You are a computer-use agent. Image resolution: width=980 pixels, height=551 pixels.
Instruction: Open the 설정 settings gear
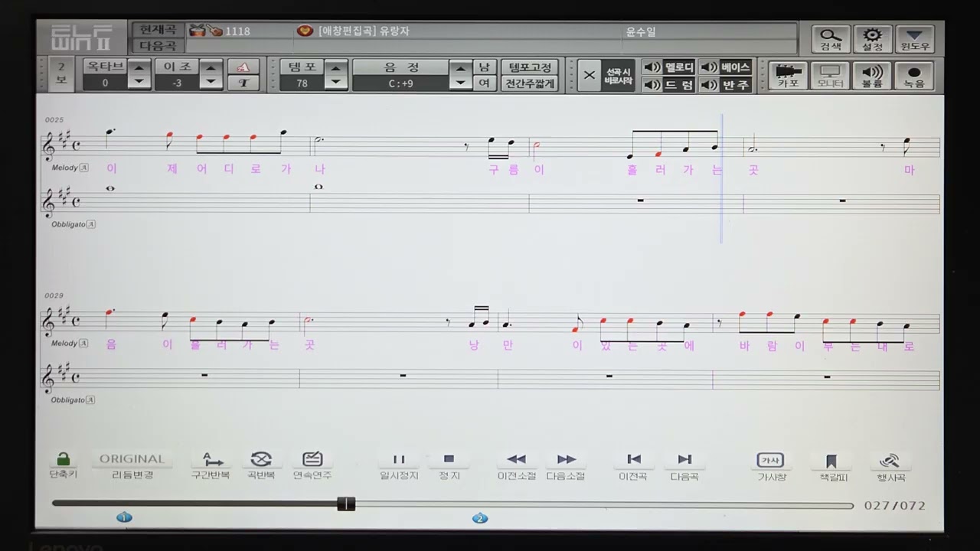(x=873, y=38)
